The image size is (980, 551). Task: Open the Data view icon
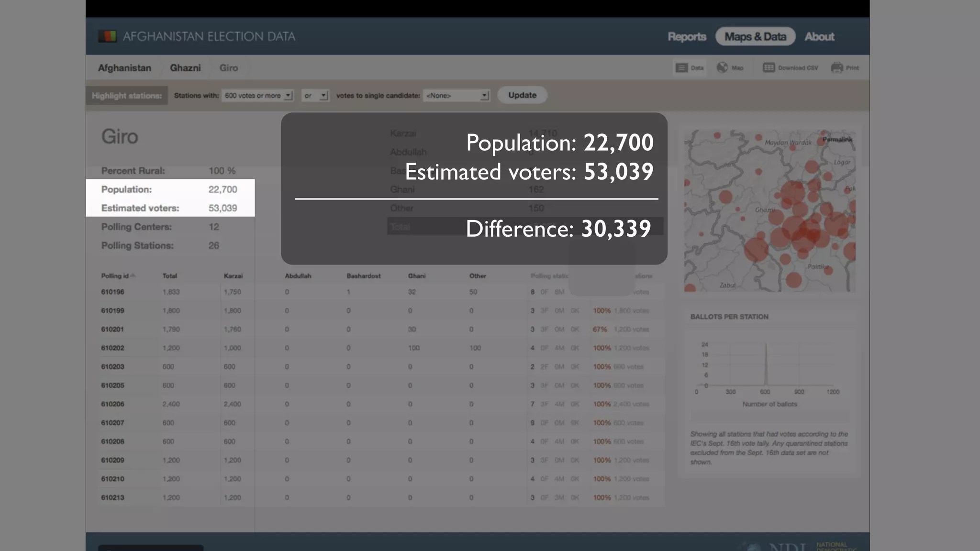click(681, 68)
